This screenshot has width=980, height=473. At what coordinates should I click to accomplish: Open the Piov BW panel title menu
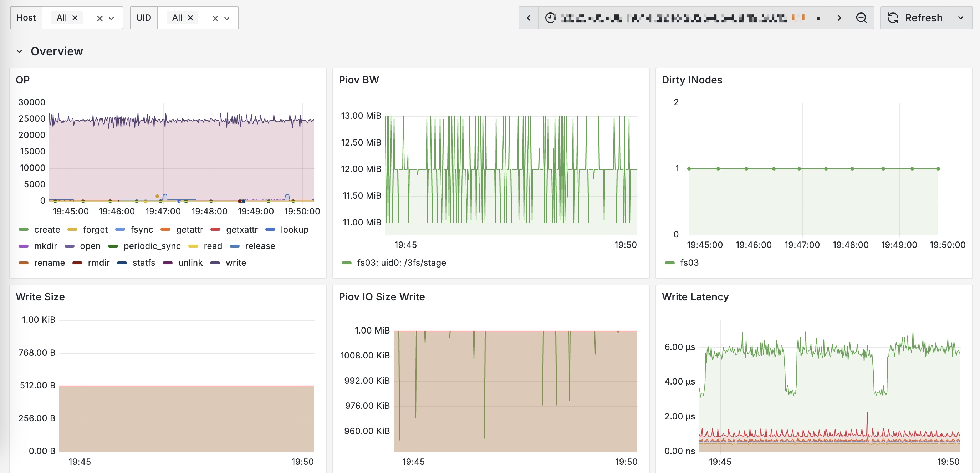click(x=359, y=80)
